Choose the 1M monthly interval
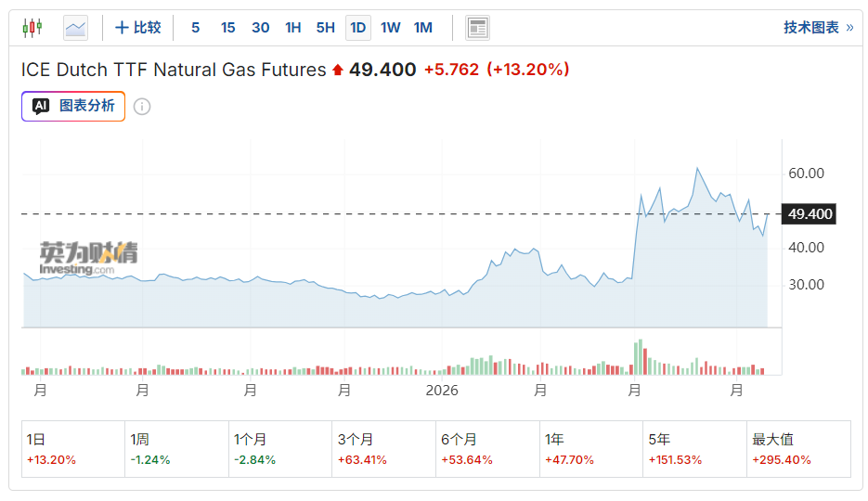Image resolution: width=868 pixels, height=501 pixels. click(x=422, y=28)
